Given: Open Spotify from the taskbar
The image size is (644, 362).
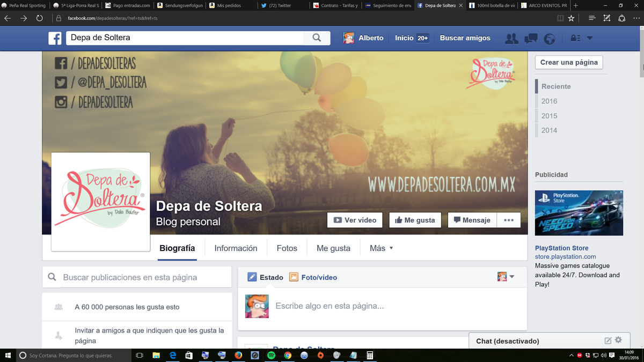Looking at the screenshot, I should coord(271,355).
